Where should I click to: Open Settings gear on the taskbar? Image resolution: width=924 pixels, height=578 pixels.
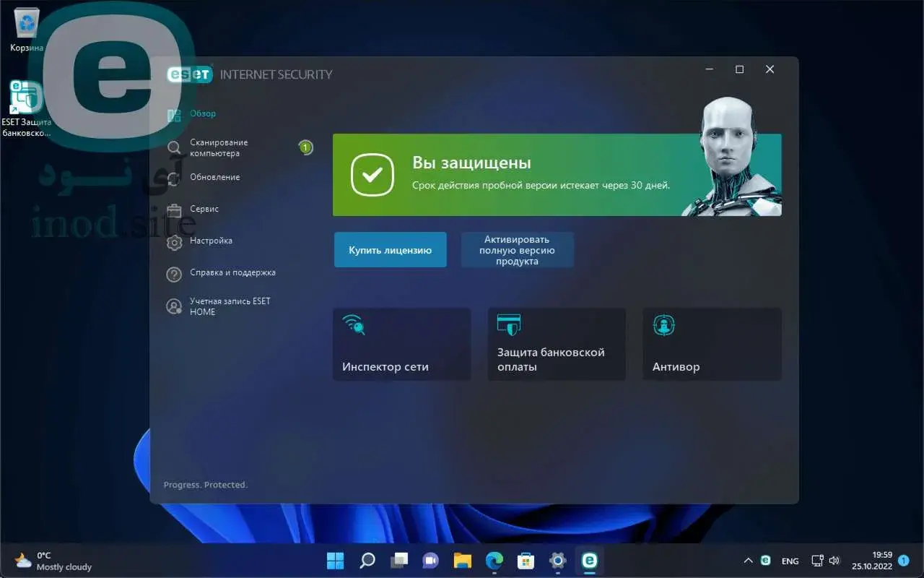point(557,560)
